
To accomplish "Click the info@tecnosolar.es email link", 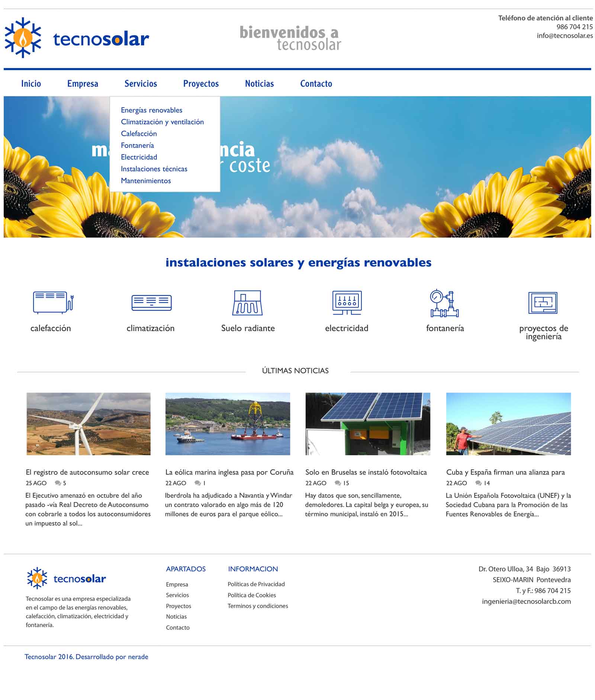I will coord(565,36).
